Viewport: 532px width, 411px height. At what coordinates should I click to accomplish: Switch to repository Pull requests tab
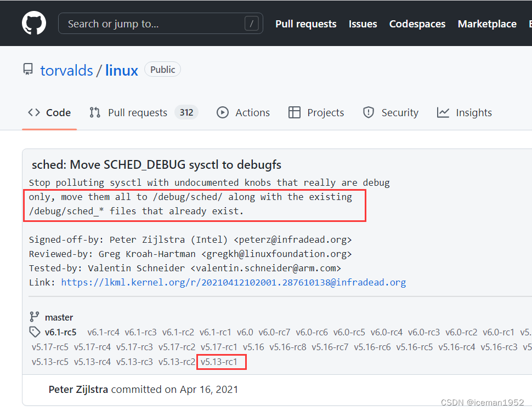pos(143,112)
